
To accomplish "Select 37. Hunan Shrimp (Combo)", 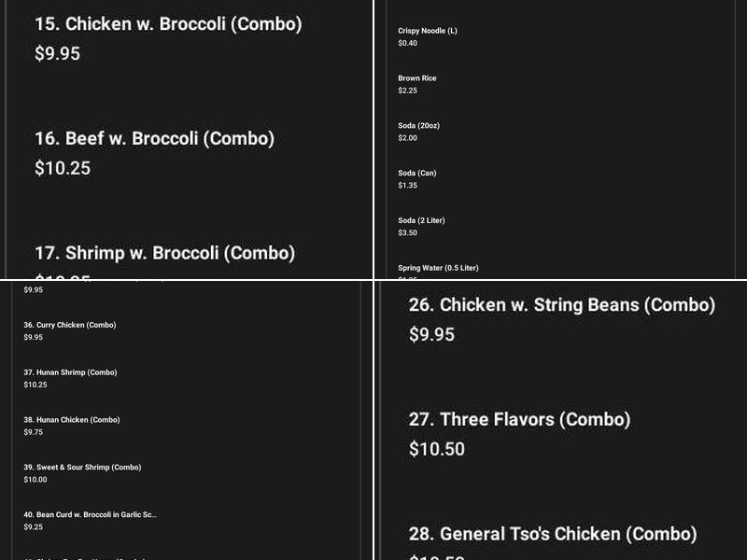I will point(70,372).
